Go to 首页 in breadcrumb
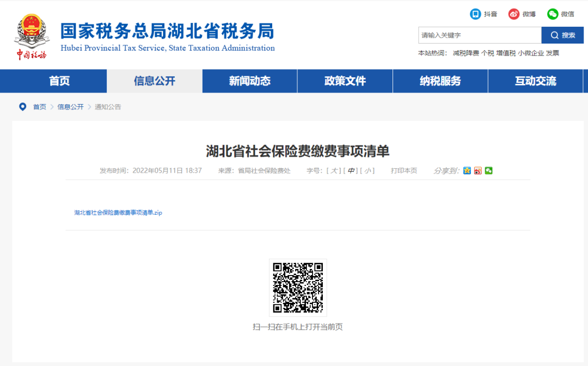Viewport: 588px width, 366px height. click(39, 107)
